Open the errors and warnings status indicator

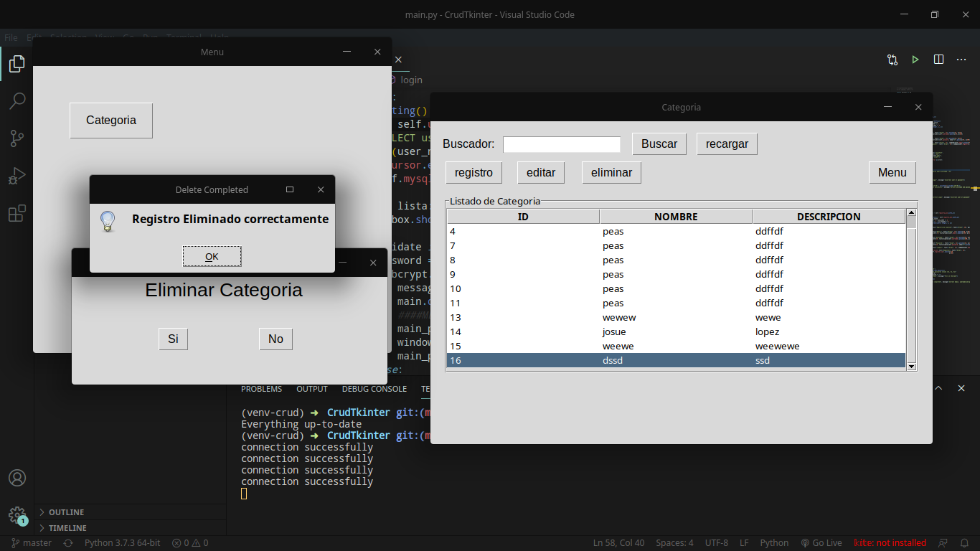(x=189, y=543)
